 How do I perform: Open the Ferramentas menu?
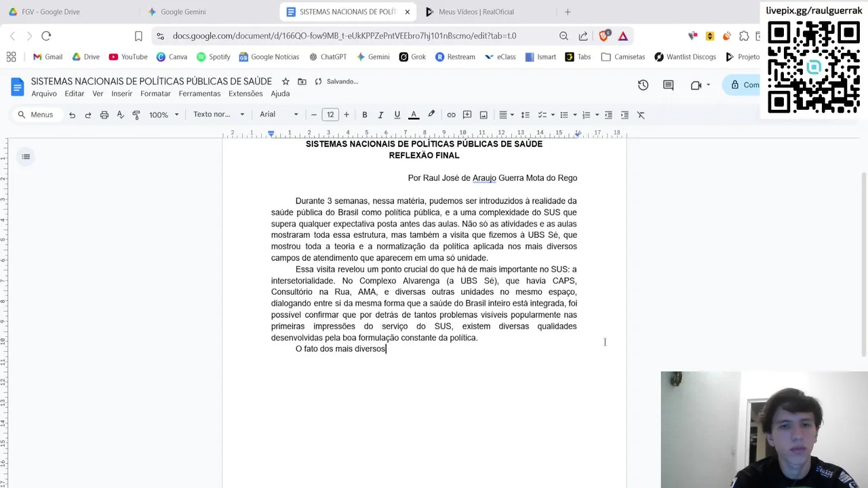pyautogui.click(x=199, y=94)
